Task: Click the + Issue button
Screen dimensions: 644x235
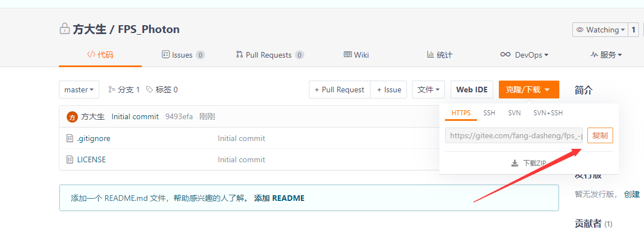Action: click(388, 90)
